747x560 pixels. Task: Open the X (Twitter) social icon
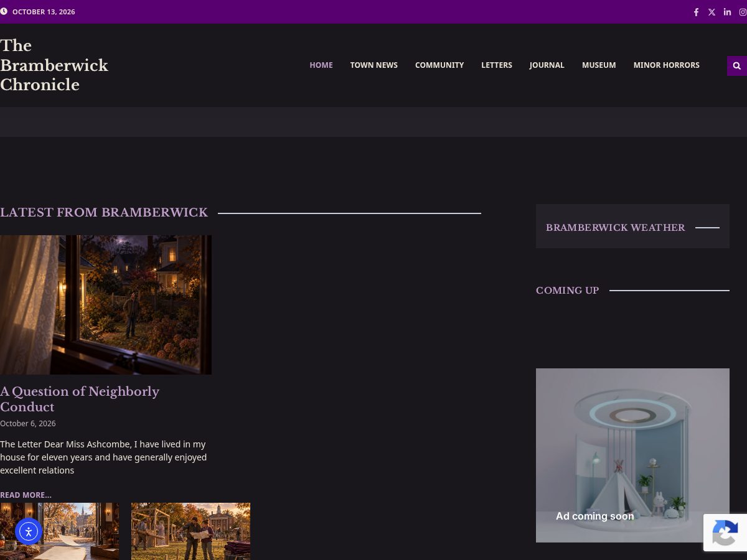[712, 12]
